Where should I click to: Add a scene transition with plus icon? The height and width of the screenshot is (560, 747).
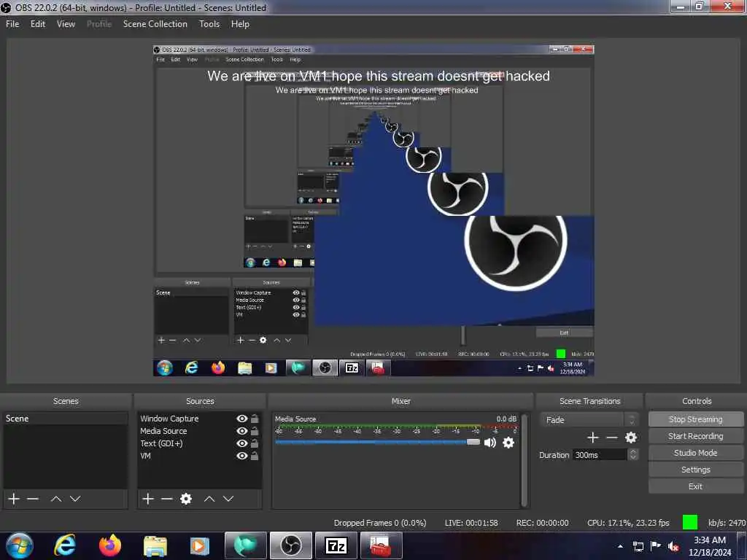(592, 437)
